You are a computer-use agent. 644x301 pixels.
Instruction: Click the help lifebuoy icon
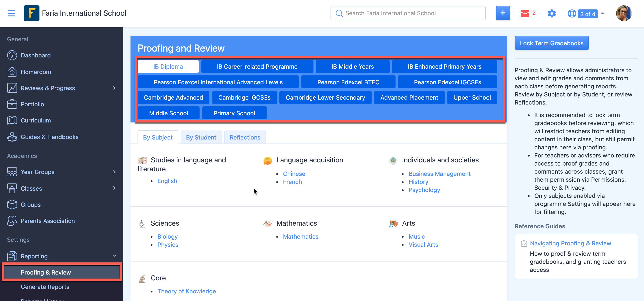pos(572,13)
